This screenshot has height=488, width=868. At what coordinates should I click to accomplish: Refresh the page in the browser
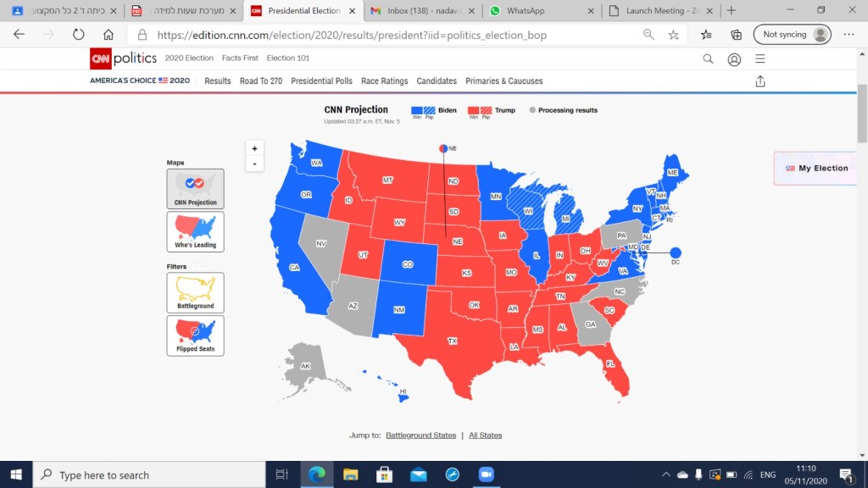(x=78, y=35)
